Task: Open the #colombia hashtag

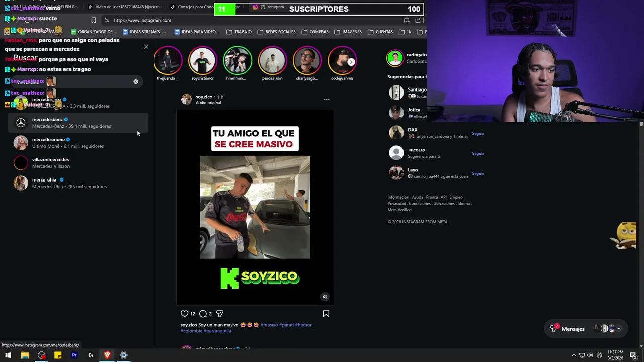Action: (191, 331)
